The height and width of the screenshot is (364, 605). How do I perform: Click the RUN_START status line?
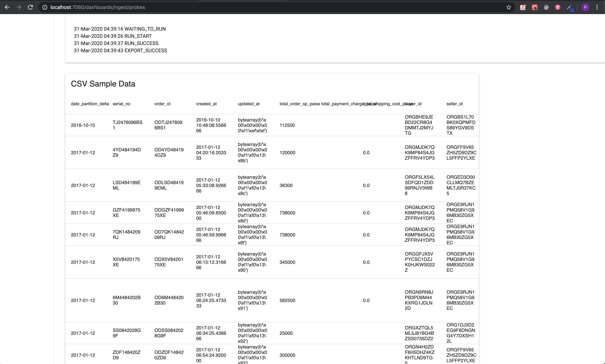click(x=112, y=36)
